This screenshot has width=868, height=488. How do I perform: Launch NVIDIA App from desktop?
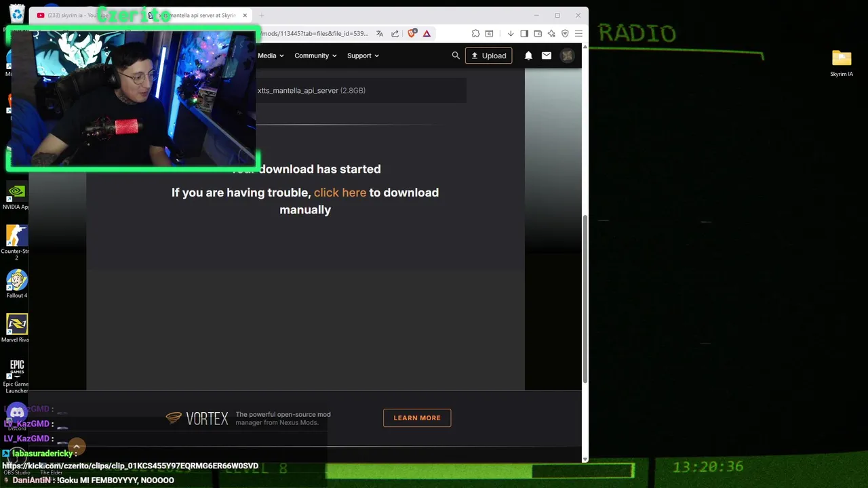16,197
